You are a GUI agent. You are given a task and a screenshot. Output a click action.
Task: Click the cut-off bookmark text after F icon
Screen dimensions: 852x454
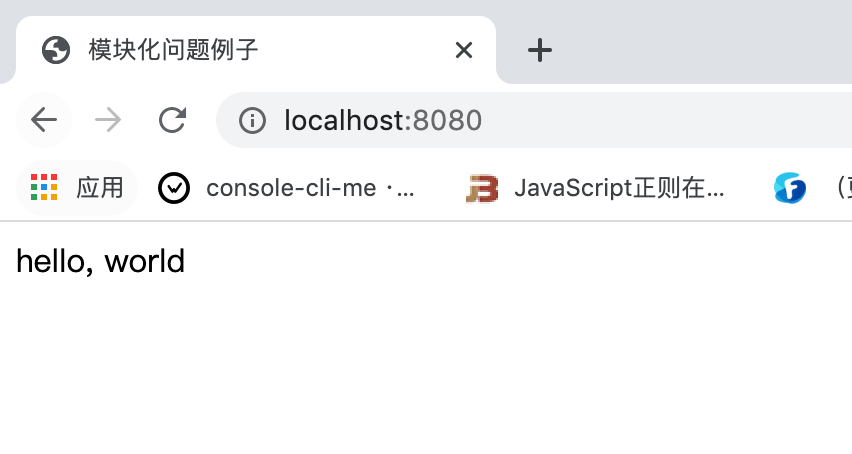coord(842,187)
